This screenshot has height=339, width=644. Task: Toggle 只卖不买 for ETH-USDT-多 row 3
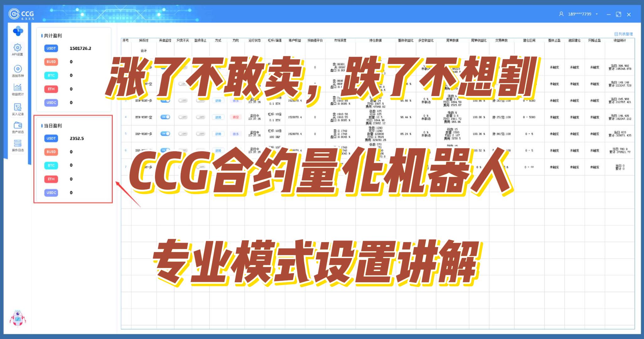[x=183, y=100]
